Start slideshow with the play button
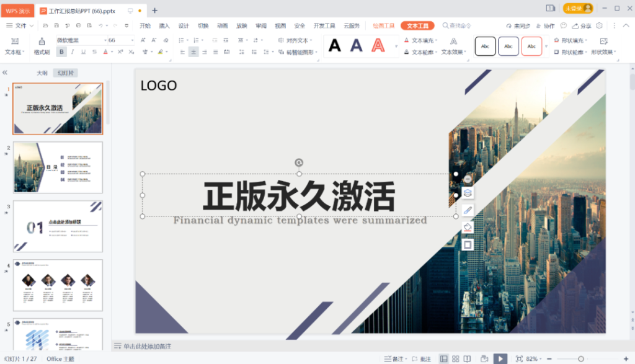This screenshot has width=635, height=364. pos(500,359)
